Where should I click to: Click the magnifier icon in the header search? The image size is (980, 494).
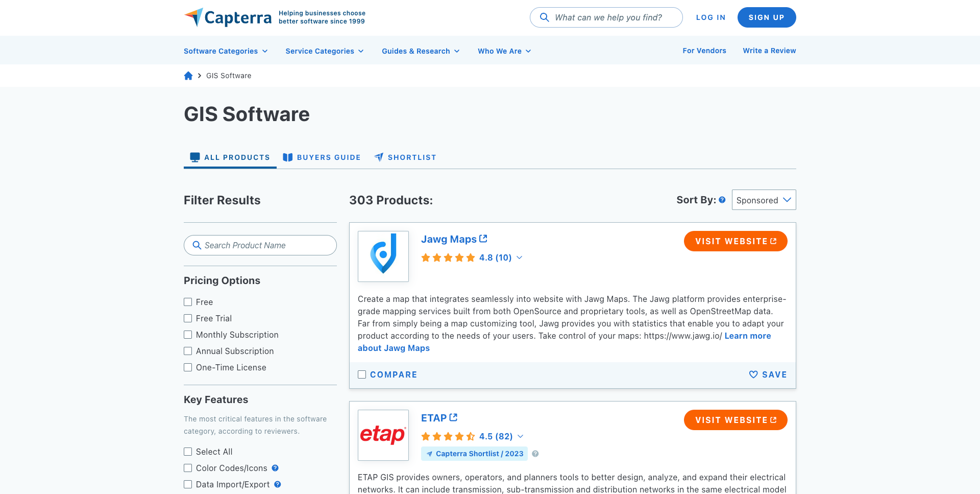coord(545,17)
